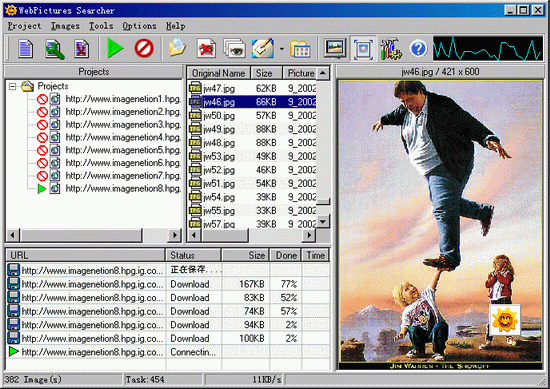Screen dimensions: 550x389
Task: Select project http://www.imagenetion4.hpg.
Action: 123,138
